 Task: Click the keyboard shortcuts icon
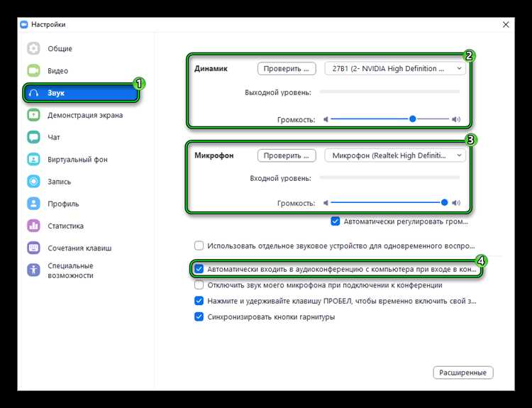(x=33, y=248)
